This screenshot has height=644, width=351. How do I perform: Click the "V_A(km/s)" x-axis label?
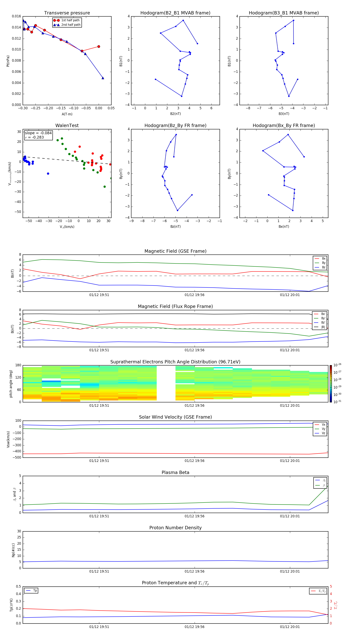(x=67, y=227)
